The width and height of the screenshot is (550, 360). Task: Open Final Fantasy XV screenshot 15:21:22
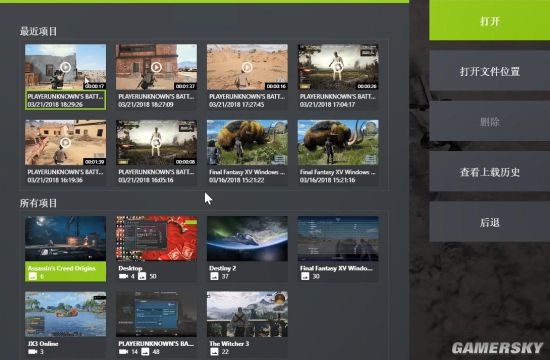click(247, 142)
